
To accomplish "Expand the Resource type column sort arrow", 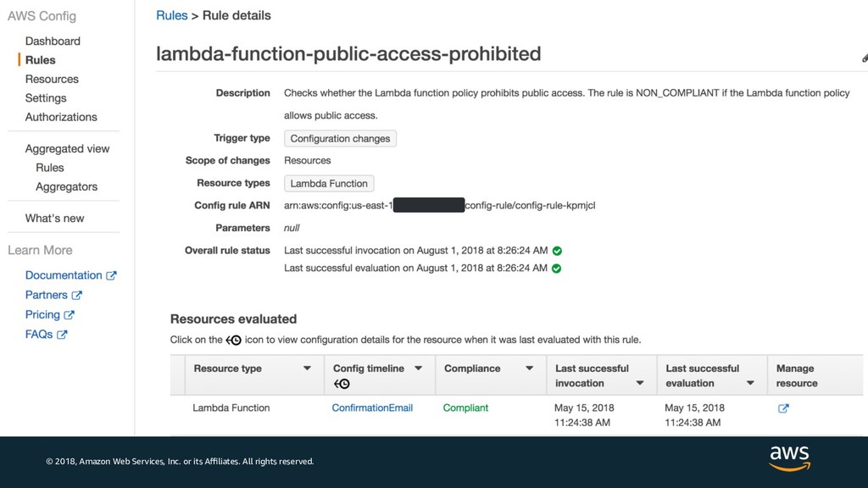I will [x=307, y=369].
